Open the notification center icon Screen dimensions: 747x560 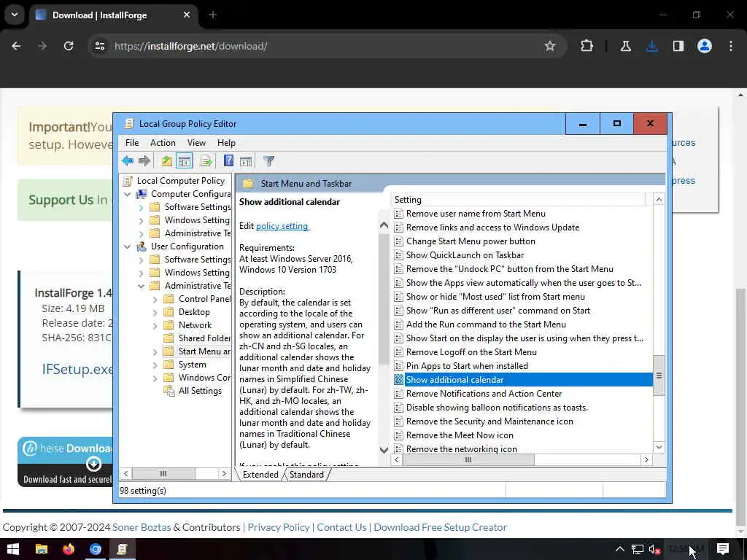pyautogui.click(x=723, y=549)
